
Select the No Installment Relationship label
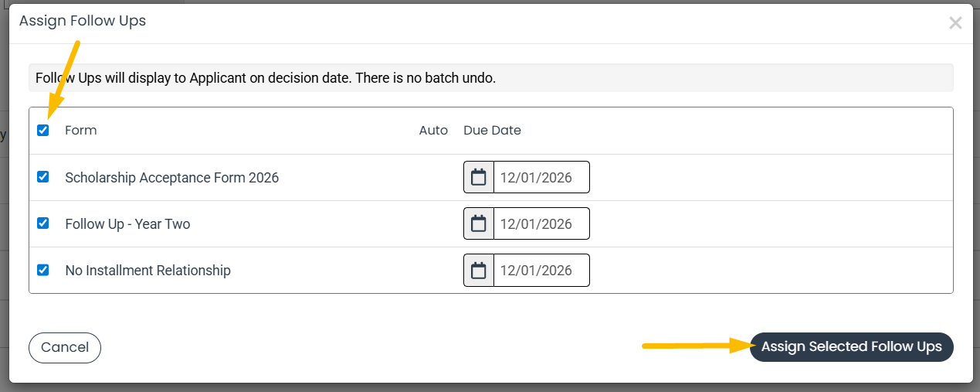pos(148,271)
